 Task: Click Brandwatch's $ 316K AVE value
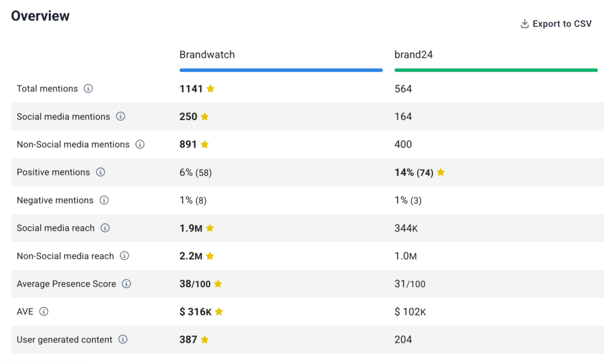click(x=195, y=312)
